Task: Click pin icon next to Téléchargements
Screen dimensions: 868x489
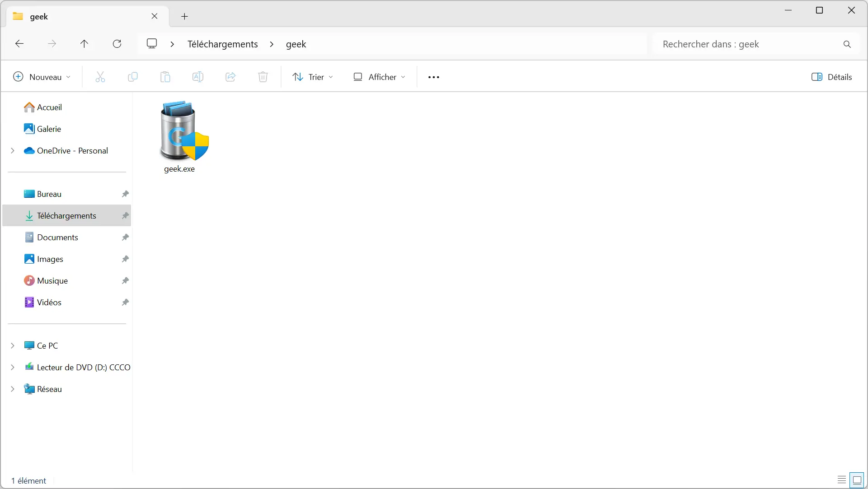Action: coord(125,216)
